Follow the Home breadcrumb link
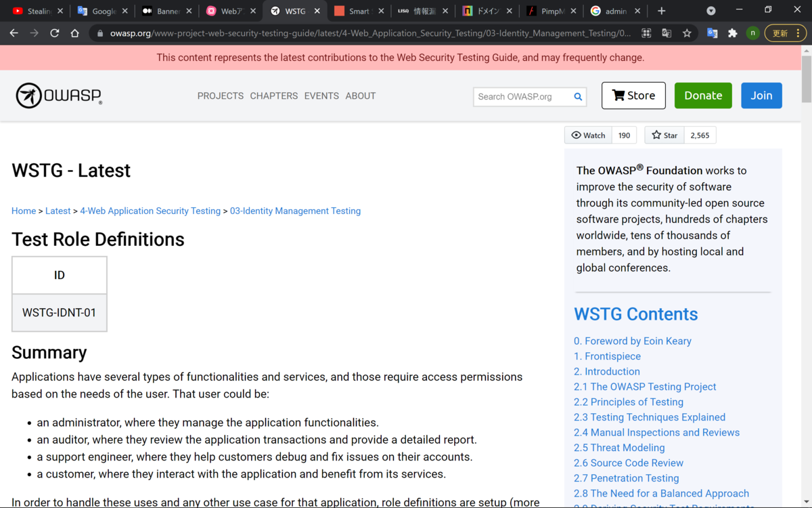The image size is (812, 508). (24, 211)
